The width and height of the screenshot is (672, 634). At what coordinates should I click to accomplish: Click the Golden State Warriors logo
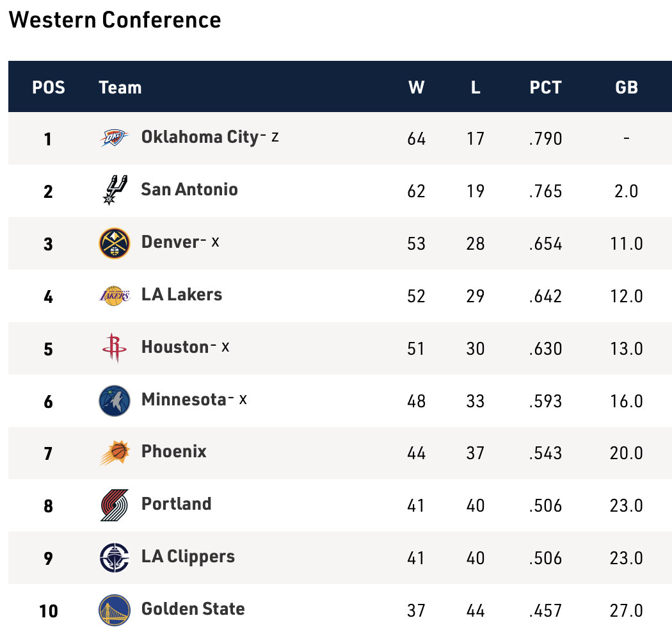tap(115, 610)
